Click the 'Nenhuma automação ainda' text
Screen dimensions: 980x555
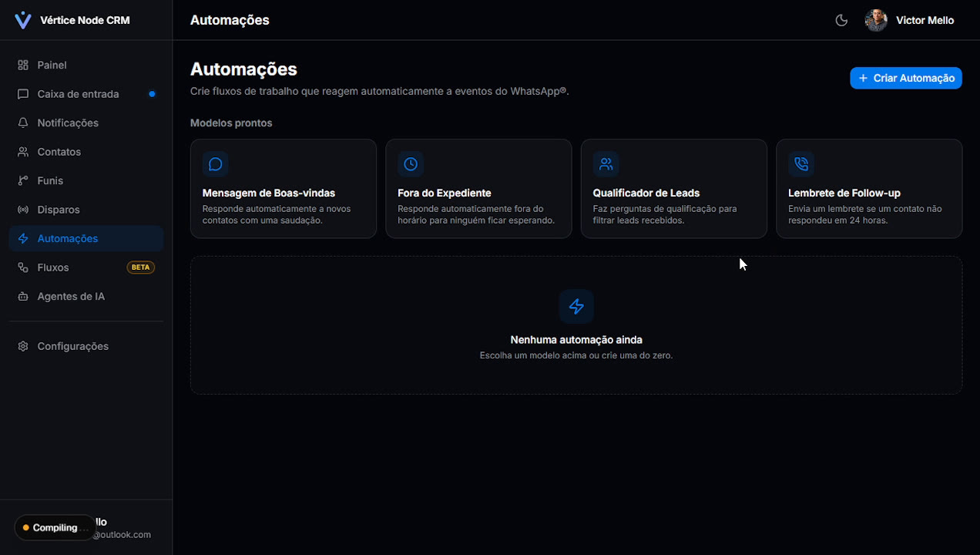click(576, 340)
